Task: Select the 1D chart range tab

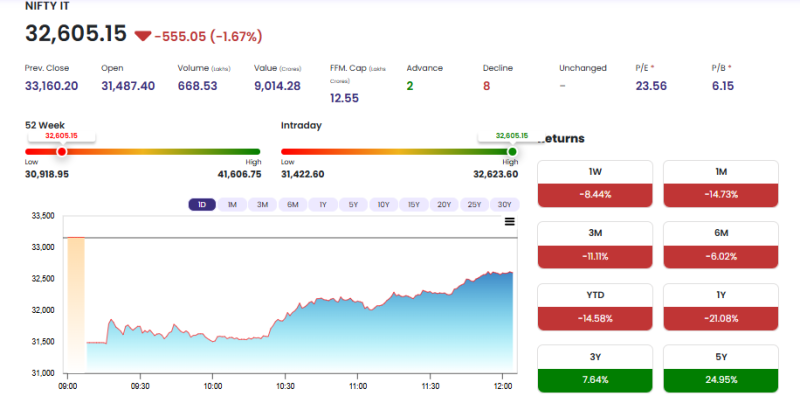Action: [202, 204]
